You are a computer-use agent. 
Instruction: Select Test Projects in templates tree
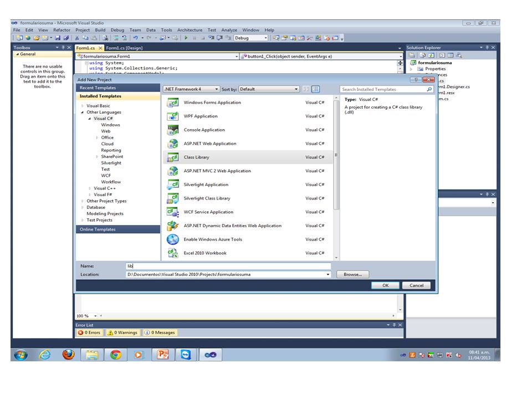point(99,220)
